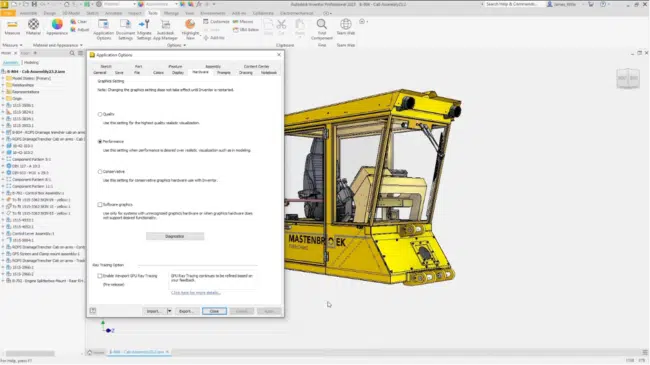Click the Add-Ins icon
This screenshot has height=365, width=650.
pos(206,38)
